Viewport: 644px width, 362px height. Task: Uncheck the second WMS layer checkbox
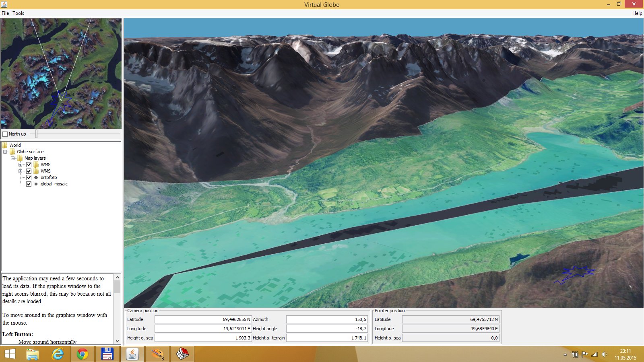[x=29, y=171]
